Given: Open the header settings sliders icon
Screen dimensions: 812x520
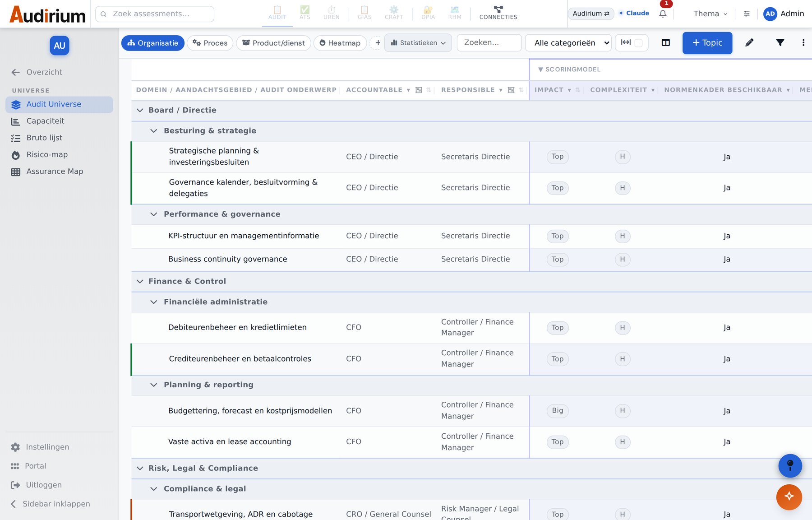Looking at the screenshot, I should pyautogui.click(x=747, y=14).
